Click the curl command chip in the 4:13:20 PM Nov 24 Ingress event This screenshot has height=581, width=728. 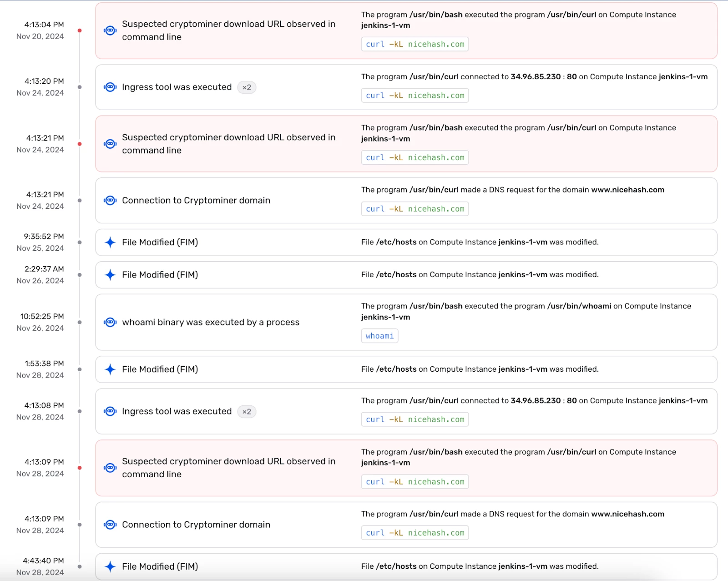[x=415, y=96]
